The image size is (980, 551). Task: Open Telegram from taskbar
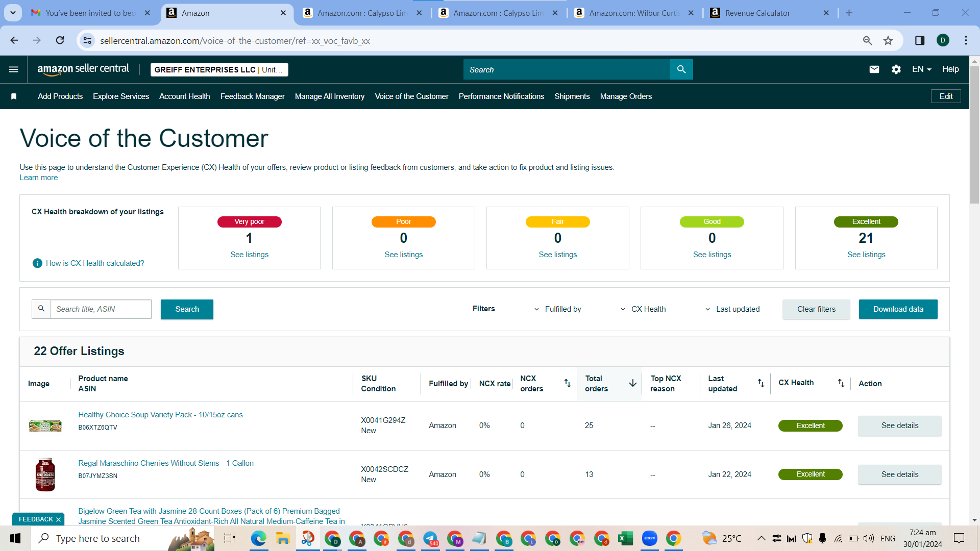(430, 538)
